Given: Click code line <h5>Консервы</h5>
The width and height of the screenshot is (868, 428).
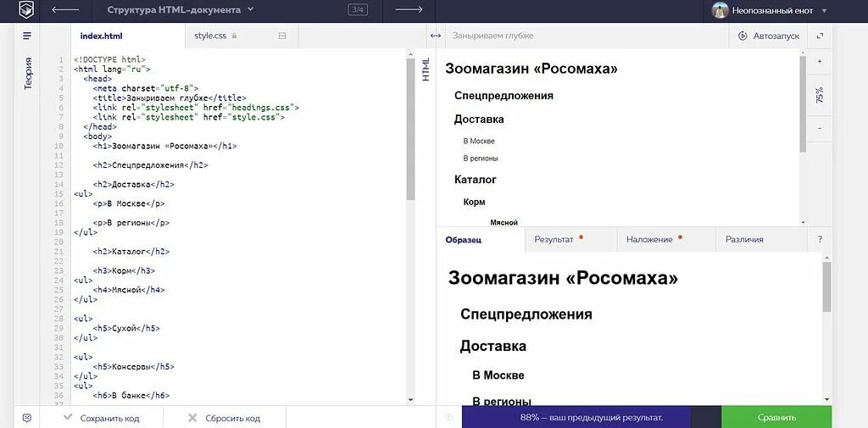Looking at the screenshot, I should point(133,366).
